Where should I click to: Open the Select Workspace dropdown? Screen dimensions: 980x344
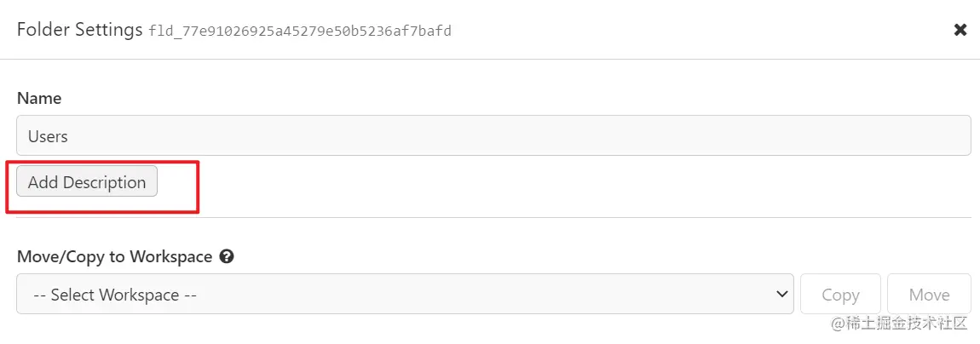(x=405, y=294)
